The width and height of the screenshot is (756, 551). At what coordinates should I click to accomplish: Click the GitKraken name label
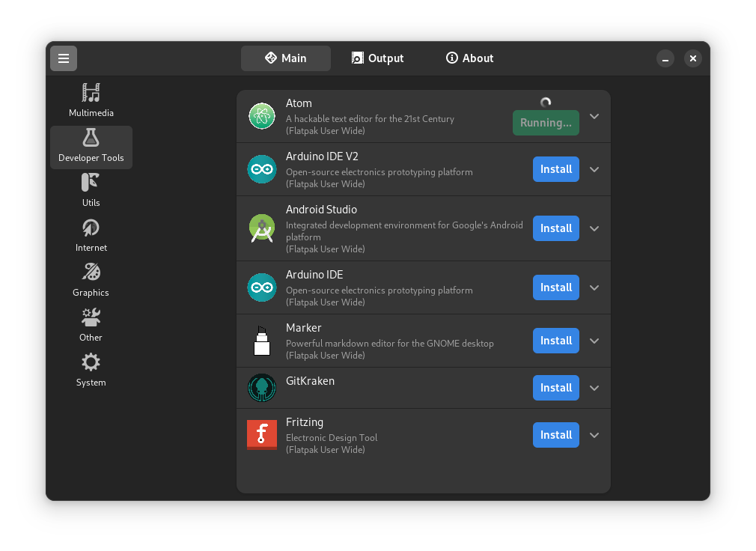tap(310, 381)
